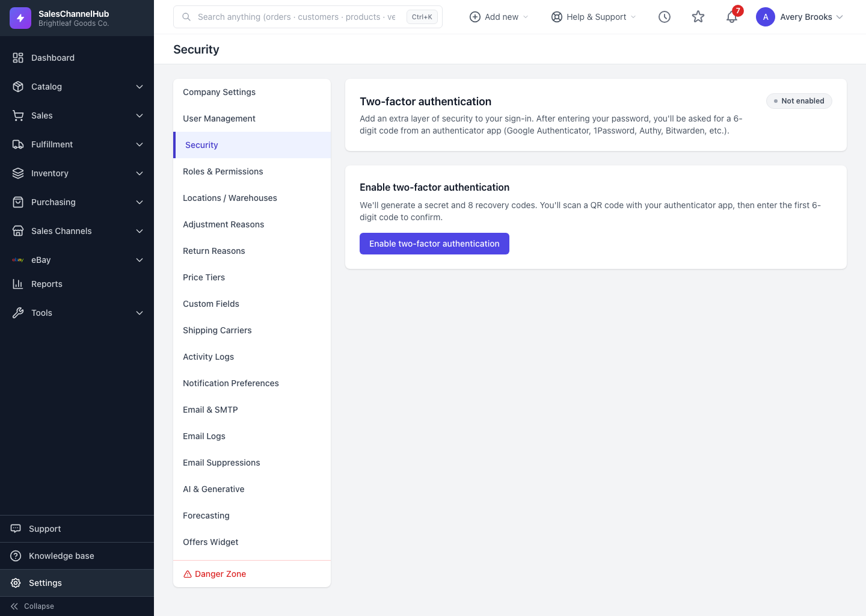Expand the Catalog chevron
Image resolution: width=866 pixels, height=616 pixels.
coord(140,87)
